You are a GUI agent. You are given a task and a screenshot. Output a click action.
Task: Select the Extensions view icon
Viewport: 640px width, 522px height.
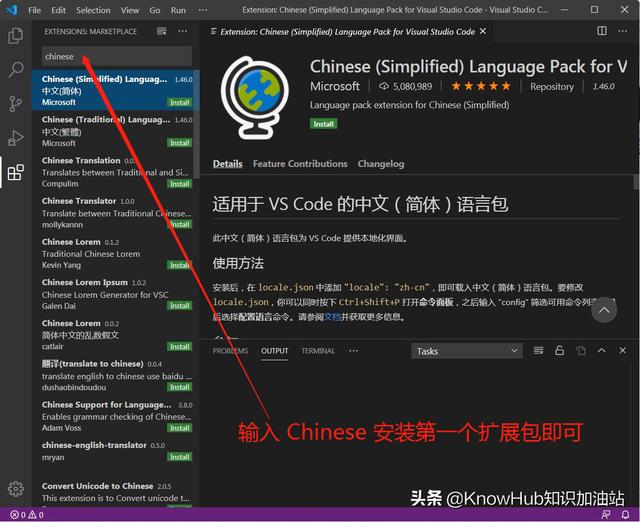point(16,172)
